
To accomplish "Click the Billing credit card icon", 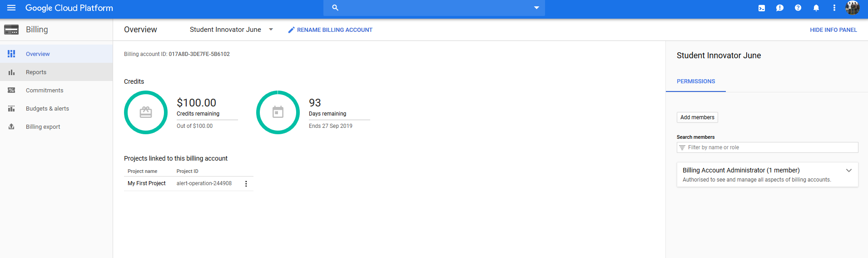I will coord(11,30).
